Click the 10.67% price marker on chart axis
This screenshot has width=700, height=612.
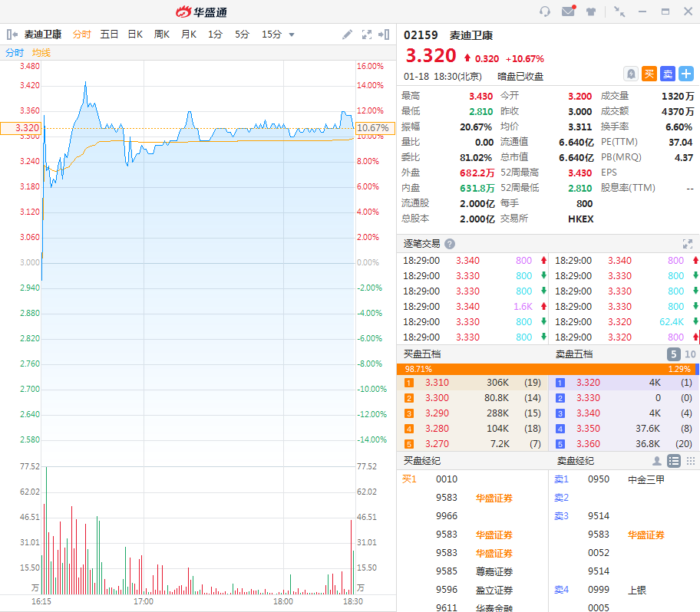375,128
